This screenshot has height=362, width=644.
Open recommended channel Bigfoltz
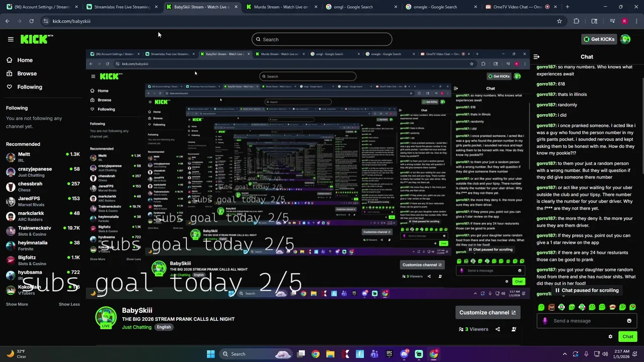pos(43,260)
